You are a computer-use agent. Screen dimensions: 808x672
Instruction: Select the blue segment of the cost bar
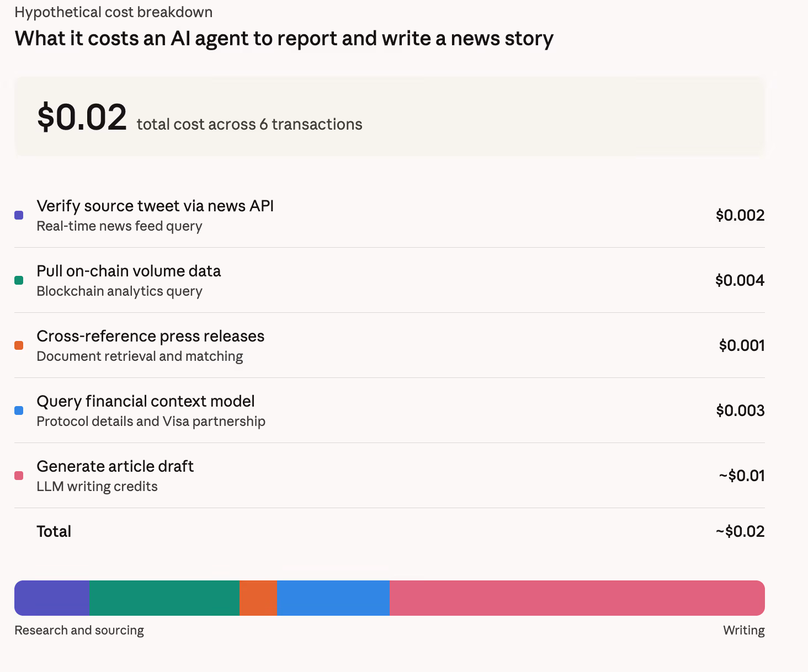pos(333,598)
